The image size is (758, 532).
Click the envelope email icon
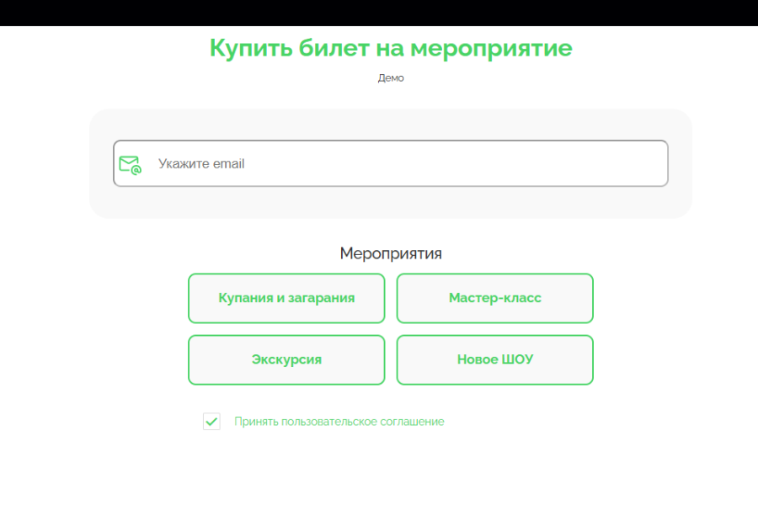130,164
